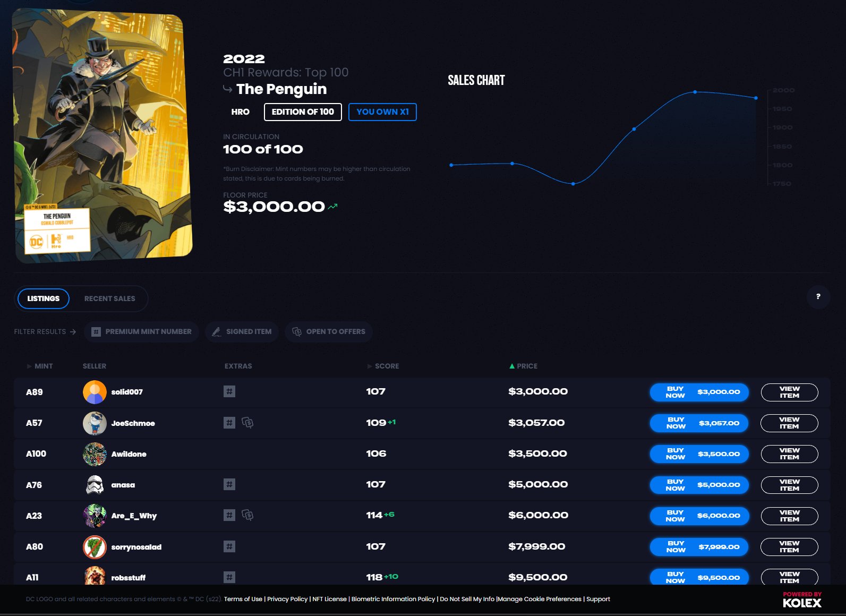Viewport: 846px width, 616px height.
Task: Open NFT License link
Action: 329,599
